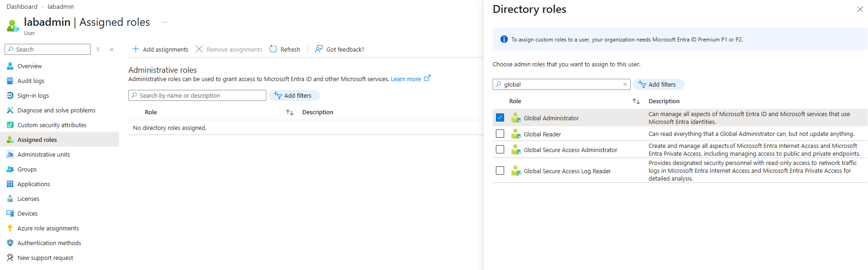The height and width of the screenshot is (270, 868).
Task: Click the info icon in the Premium banner
Action: pos(504,39)
